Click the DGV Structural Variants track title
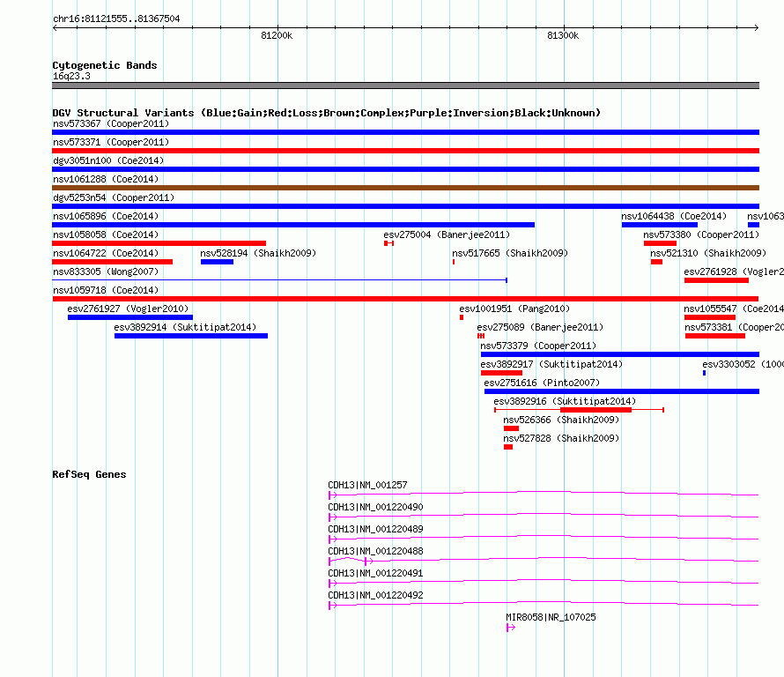Viewport: 784px width, 677px height. pyautogui.click(x=326, y=113)
